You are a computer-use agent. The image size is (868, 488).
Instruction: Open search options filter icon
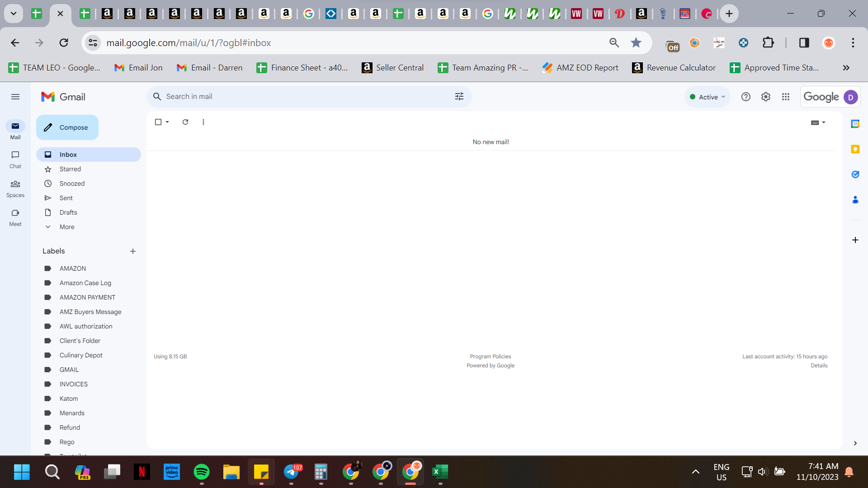coord(459,96)
